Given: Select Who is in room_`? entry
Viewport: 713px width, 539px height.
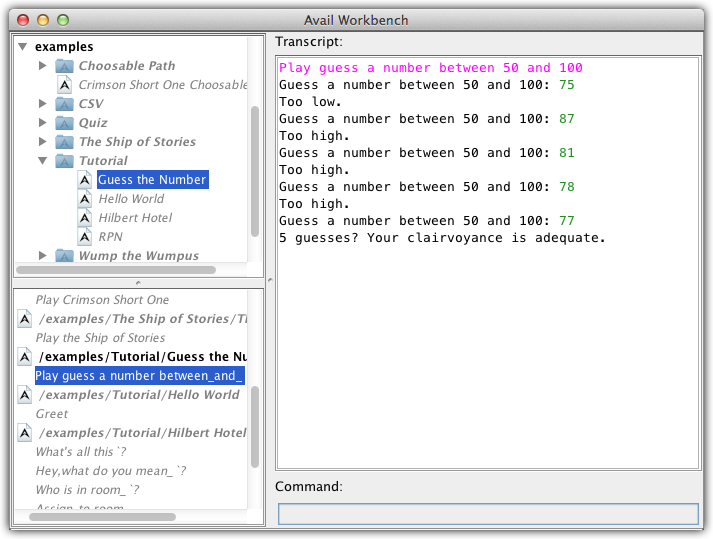Looking at the screenshot, I should 87,490.
